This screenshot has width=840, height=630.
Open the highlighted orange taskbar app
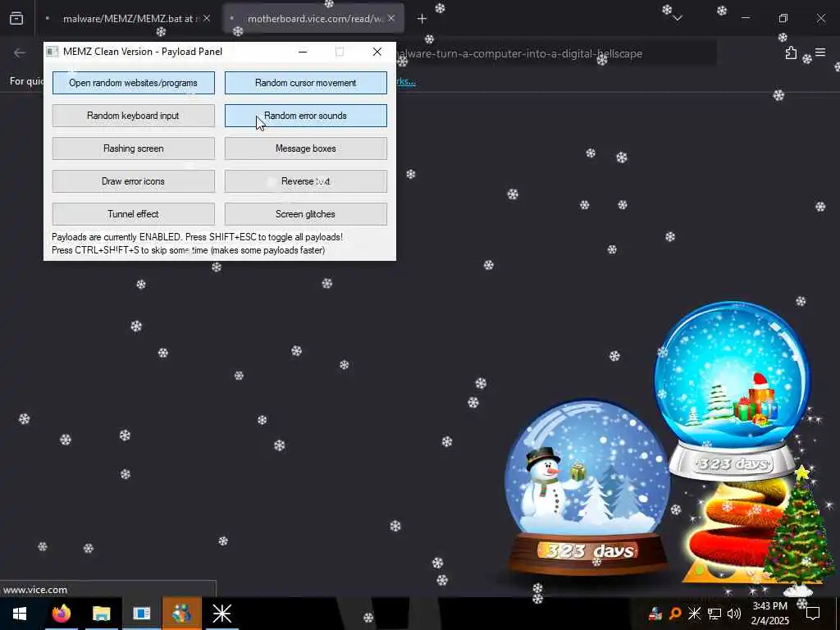pos(181,614)
